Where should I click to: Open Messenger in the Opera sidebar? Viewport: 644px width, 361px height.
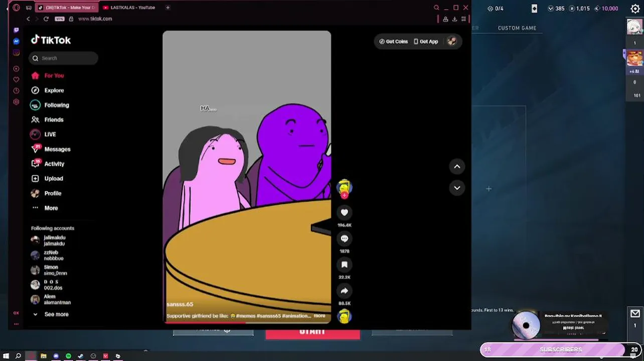[16, 41]
